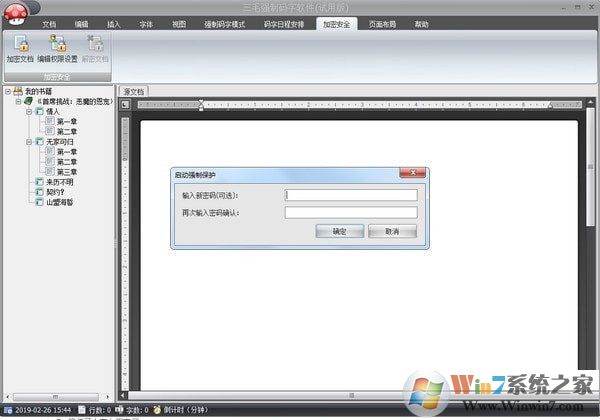The width and height of the screenshot is (600, 420).
Task: Click the green book icon of 《首席挑战:恶魔的恩宠》
Action: coord(28,101)
